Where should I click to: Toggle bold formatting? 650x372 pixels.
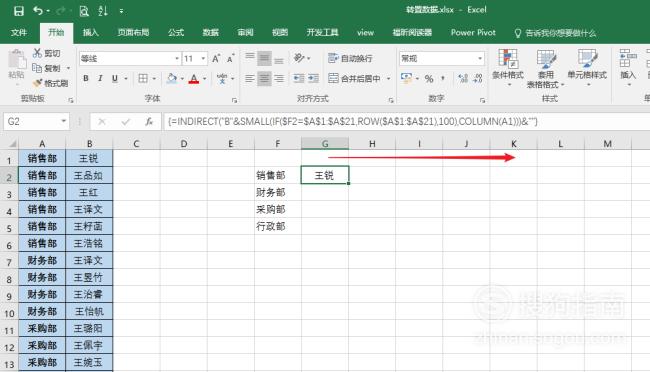(x=86, y=78)
